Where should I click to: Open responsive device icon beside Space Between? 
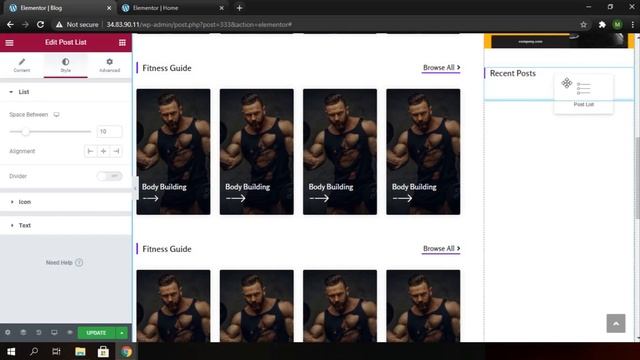click(56, 115)
